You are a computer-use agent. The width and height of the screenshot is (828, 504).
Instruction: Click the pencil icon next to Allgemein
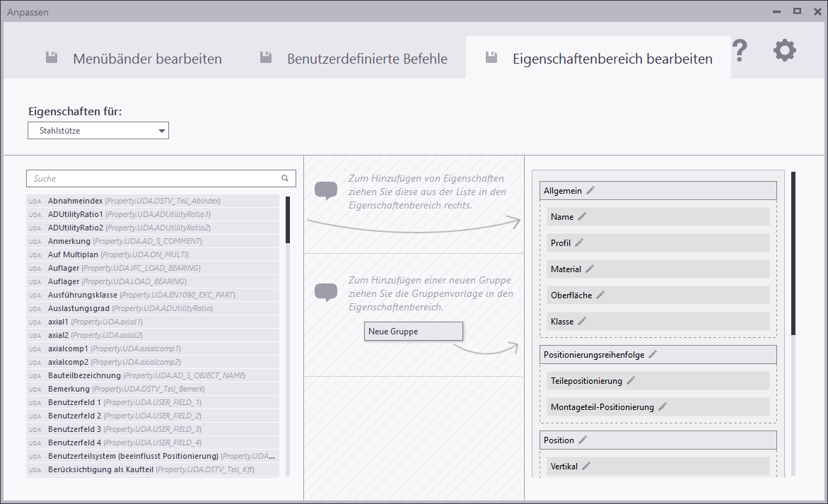click(x=590, y=191)
